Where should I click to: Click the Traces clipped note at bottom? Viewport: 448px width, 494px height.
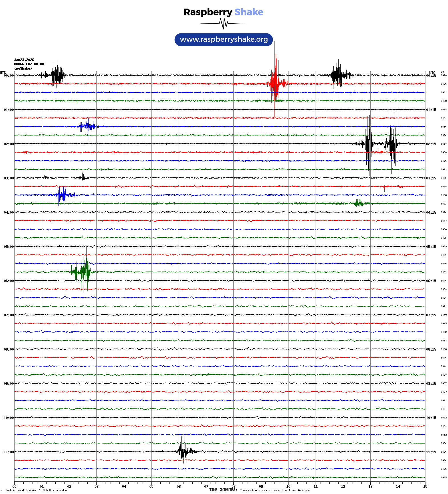tap(275, 490)
